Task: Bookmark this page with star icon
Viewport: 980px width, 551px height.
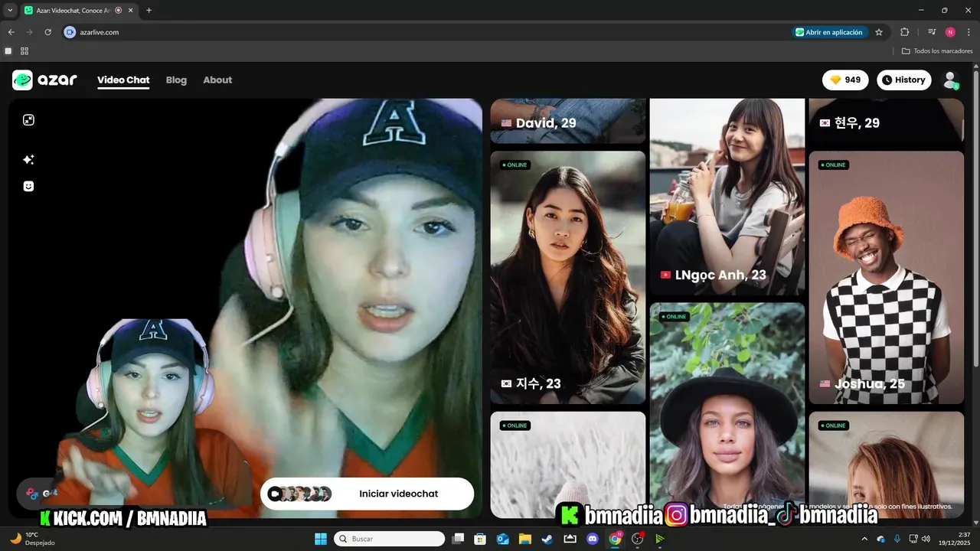Action: [x=879, y=32]
